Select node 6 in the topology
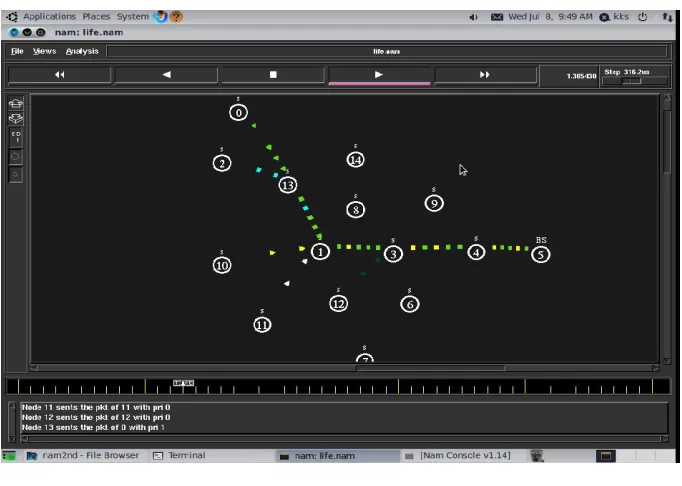682x486 pixels. [x=409, y=304]
